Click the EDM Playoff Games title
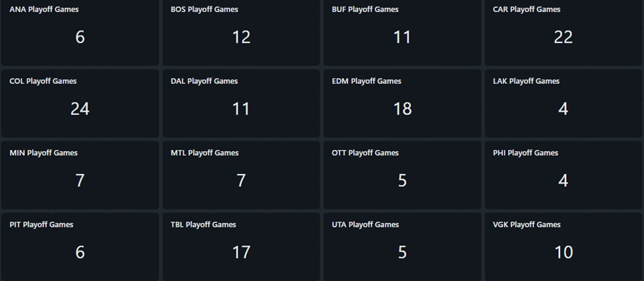The width and height of the screenshot is (644, 281). click(366, 81)
